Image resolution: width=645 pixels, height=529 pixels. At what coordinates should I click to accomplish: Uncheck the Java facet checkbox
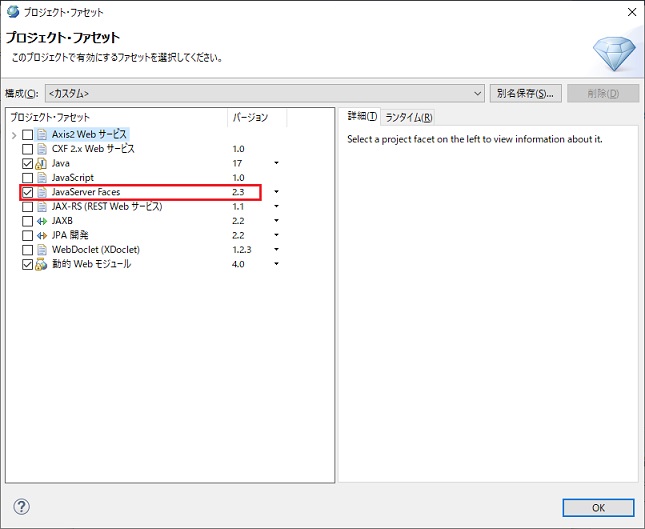(27, 163)
